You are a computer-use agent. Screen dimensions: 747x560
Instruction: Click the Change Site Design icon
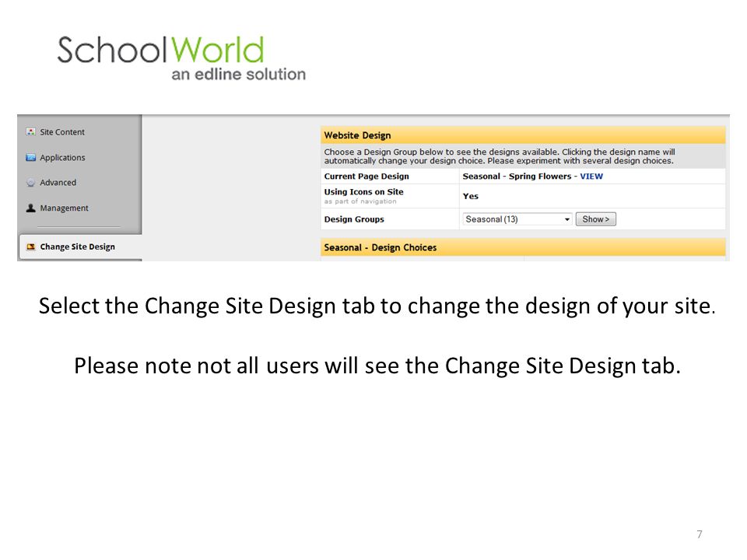click(31, 247)
